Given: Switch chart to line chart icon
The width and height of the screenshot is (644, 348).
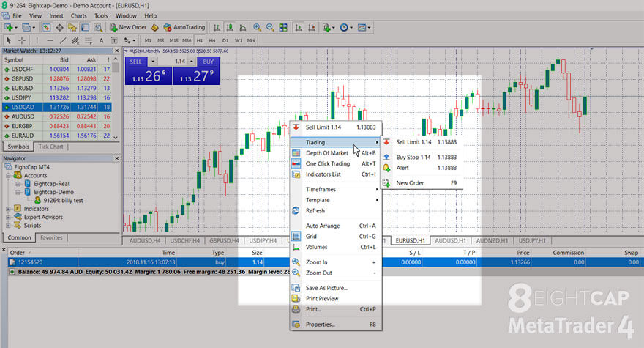Looking at the screenshot, I should click(x=243, y=28).
